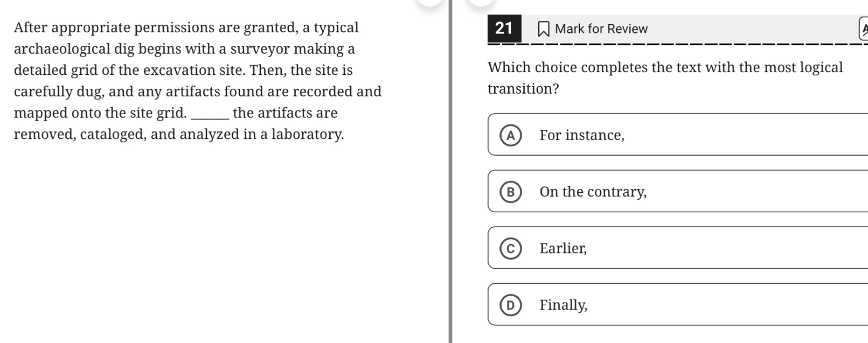This screenshot has height=343, width=868.
Task: Select the circled letter A icon
Action: tap(510, 136)
